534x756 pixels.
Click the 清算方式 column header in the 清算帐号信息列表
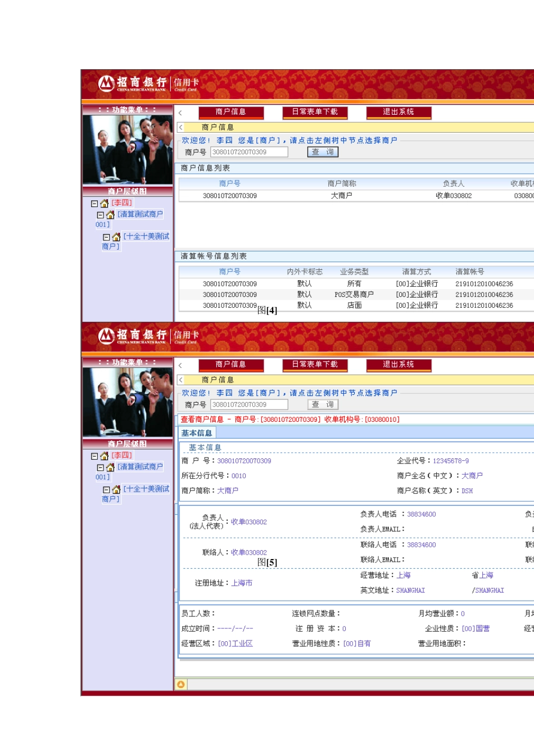coord(417,272)
